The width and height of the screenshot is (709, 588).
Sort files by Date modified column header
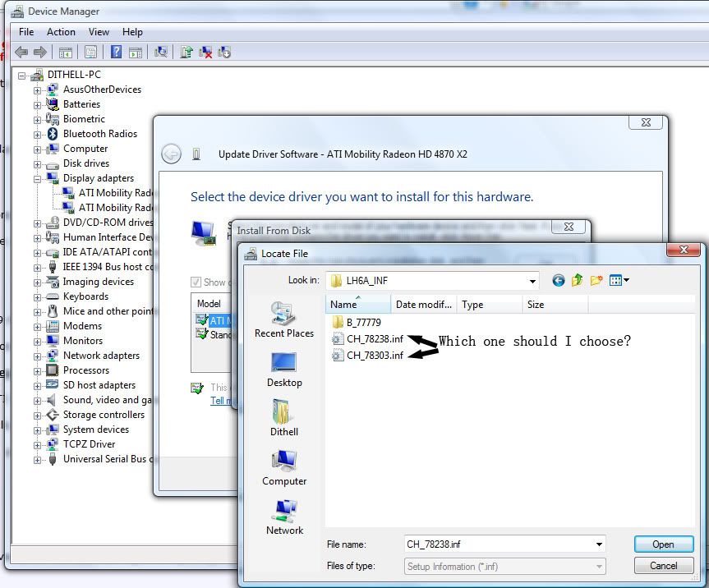[x=424, y=304]
